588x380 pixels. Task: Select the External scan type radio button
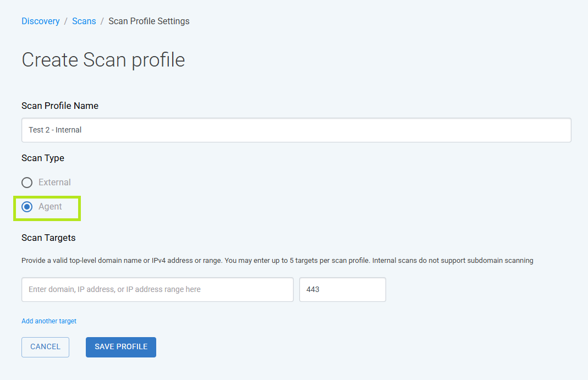coord(27,183)
